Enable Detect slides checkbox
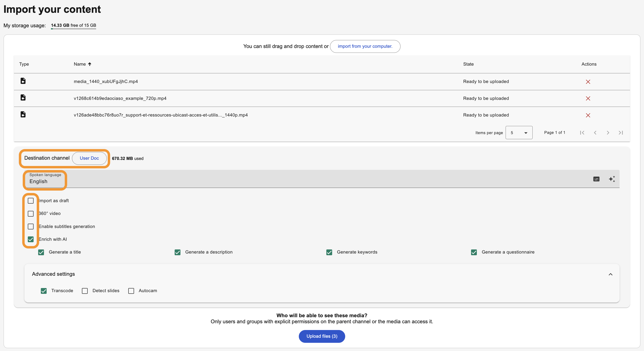The image size is (644, 351). pos(85,291)
